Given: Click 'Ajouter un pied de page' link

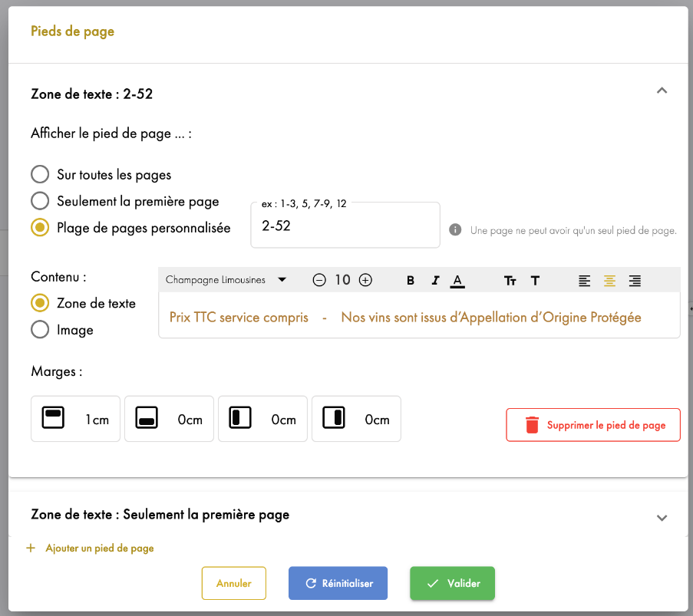Looking at the screenshot, I should coord(100,548).
